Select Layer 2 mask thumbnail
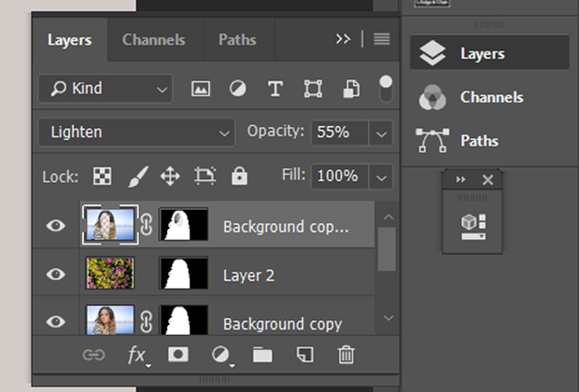This screenshot has height=392, width=579. [184, 273]
